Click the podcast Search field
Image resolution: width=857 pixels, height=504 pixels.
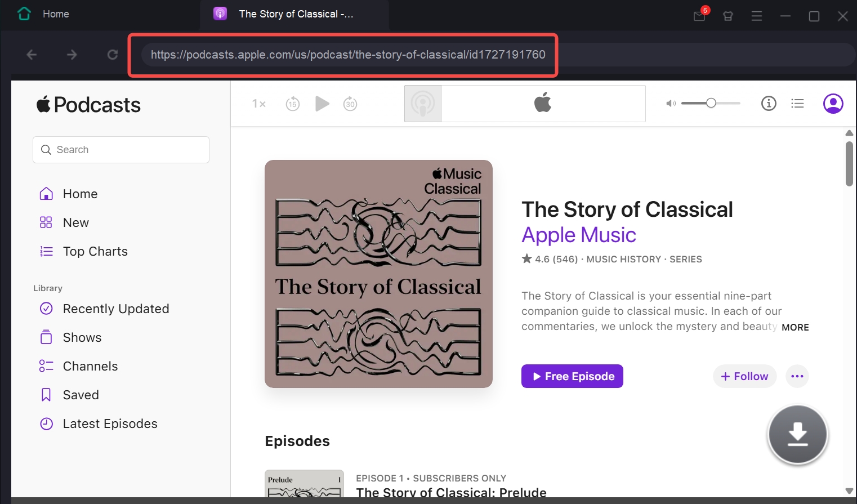pyautogui.click(x=121, y=150)
